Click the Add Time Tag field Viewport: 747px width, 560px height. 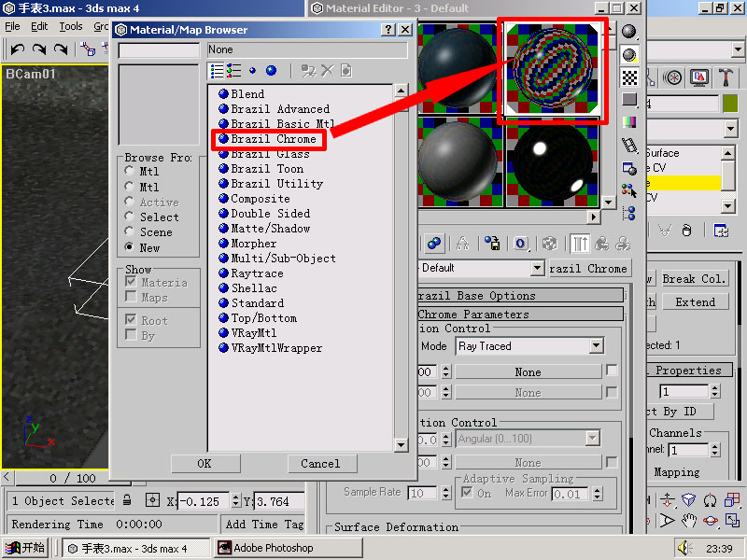(x=264, y=525)
